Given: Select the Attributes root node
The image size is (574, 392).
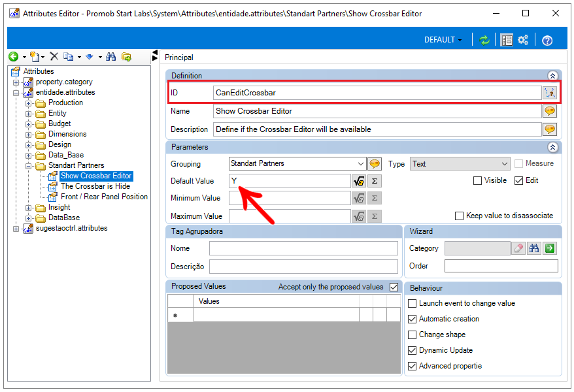Looking at the screenshot, I should click(39, 71).
